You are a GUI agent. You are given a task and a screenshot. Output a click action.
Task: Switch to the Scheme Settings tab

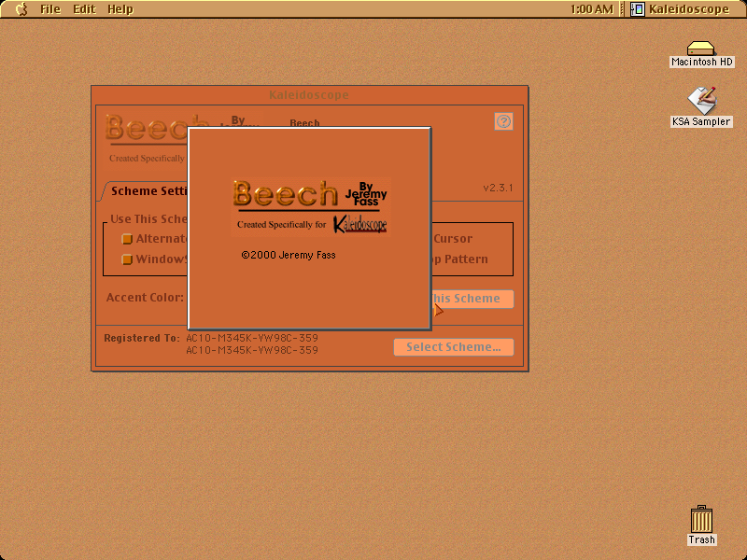tap(146, 191)
